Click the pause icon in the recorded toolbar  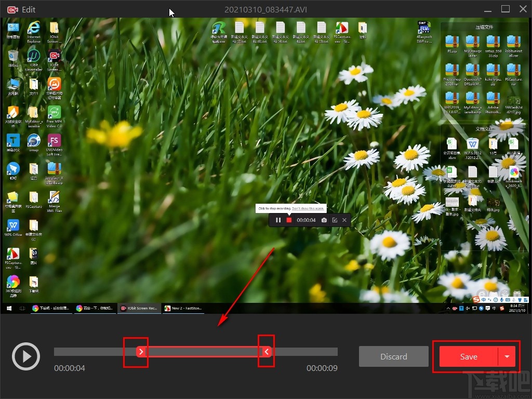(278, 220)
